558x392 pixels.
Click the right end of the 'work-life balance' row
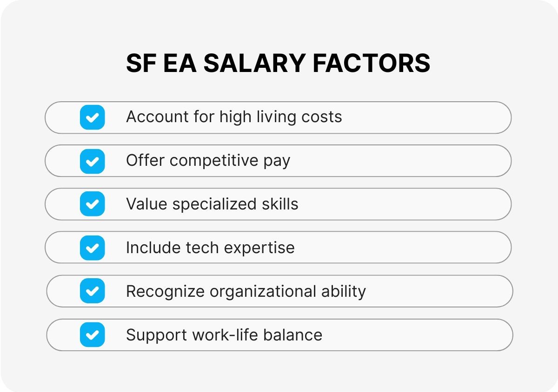coord(494,335)
